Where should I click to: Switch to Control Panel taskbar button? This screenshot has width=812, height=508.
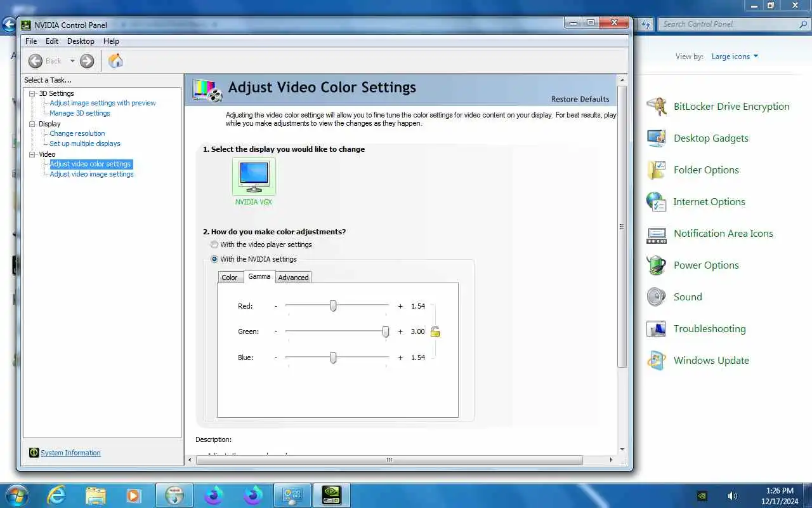tap(292, 495)
